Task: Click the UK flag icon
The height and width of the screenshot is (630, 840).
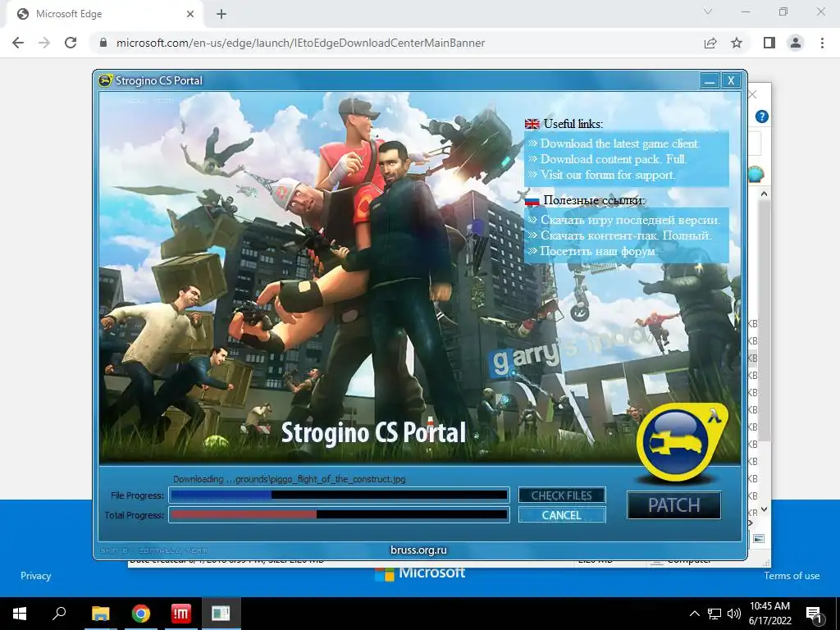Action: click(x=532, y=124)
